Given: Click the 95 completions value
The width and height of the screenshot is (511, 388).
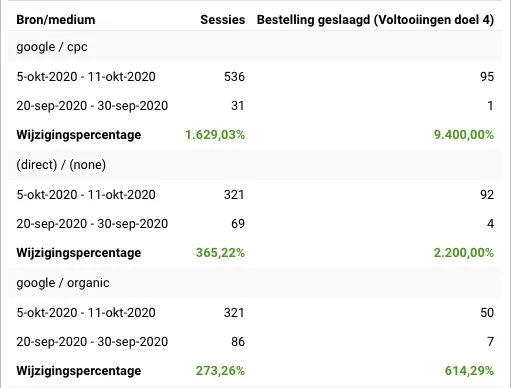Looking at the screenshot, I should coord(487,77).
